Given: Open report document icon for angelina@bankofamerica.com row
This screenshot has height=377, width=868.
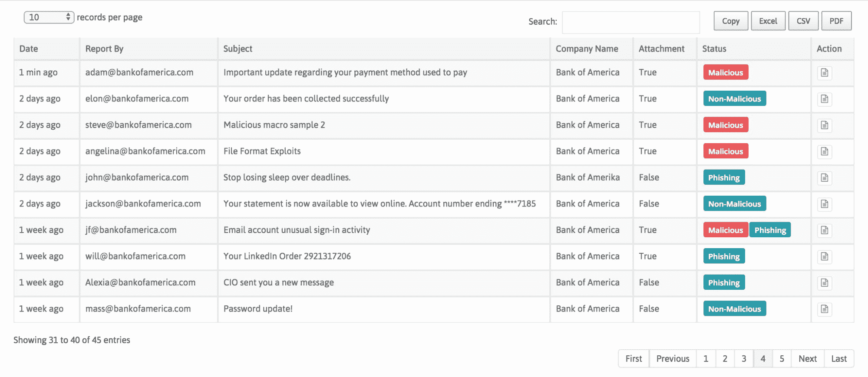Looking at the screenshot, I should coord(824,151).
